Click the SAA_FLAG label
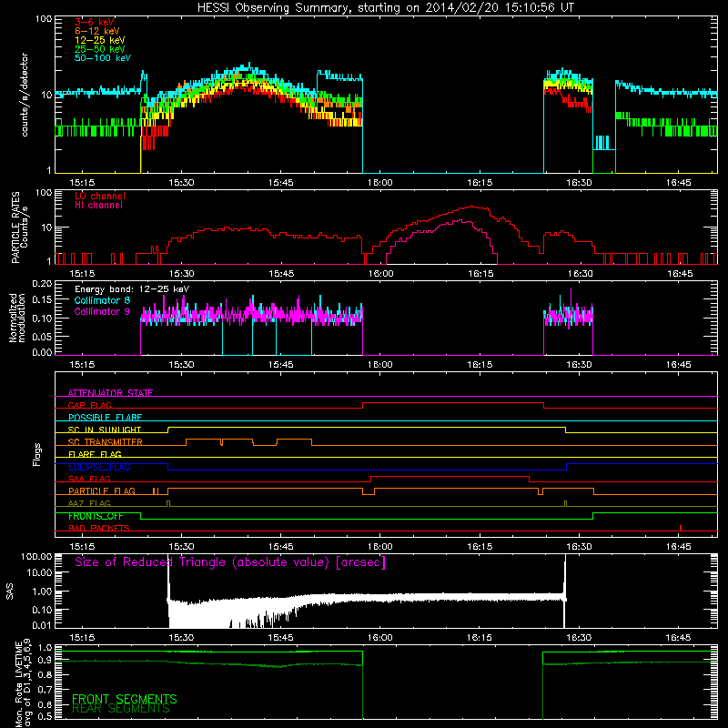This screenshot has width=728, height=728. [89, 480]
